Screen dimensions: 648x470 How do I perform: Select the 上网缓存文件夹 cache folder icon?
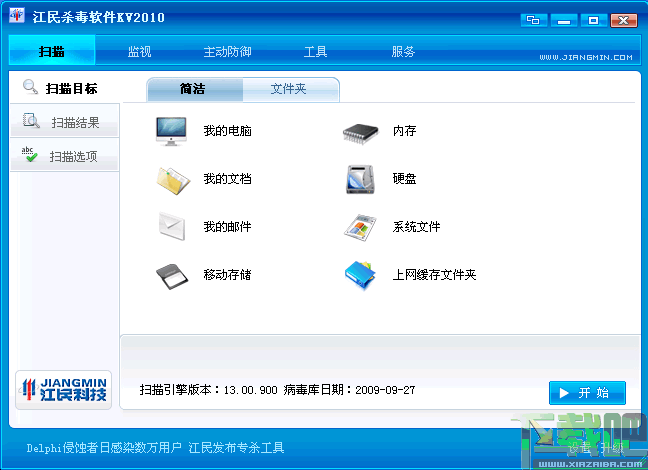click(x=360, y=275)
